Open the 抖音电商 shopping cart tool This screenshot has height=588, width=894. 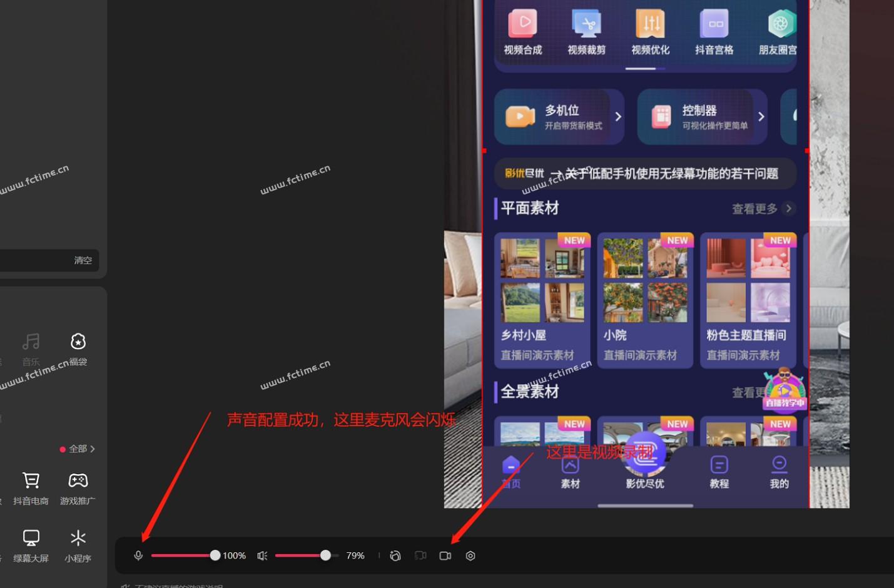point(31,489)
